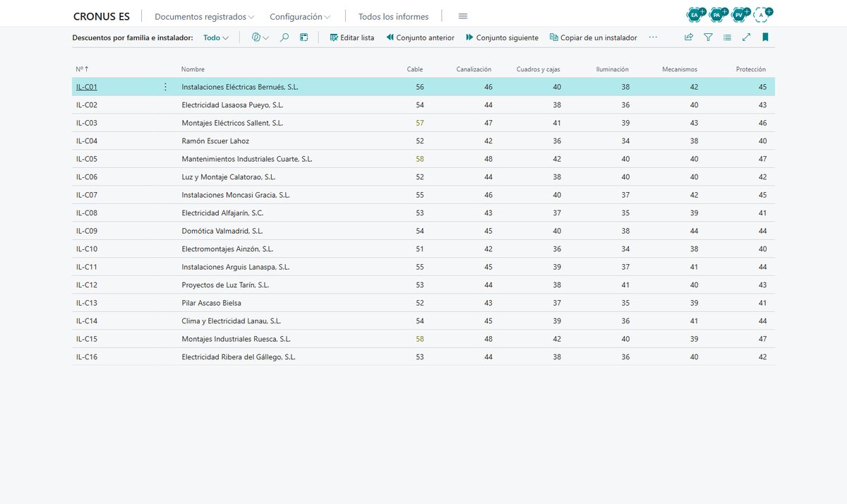Click the bookmark icon
The height and width of the screenshot is (504, 847).
[765, 37]
